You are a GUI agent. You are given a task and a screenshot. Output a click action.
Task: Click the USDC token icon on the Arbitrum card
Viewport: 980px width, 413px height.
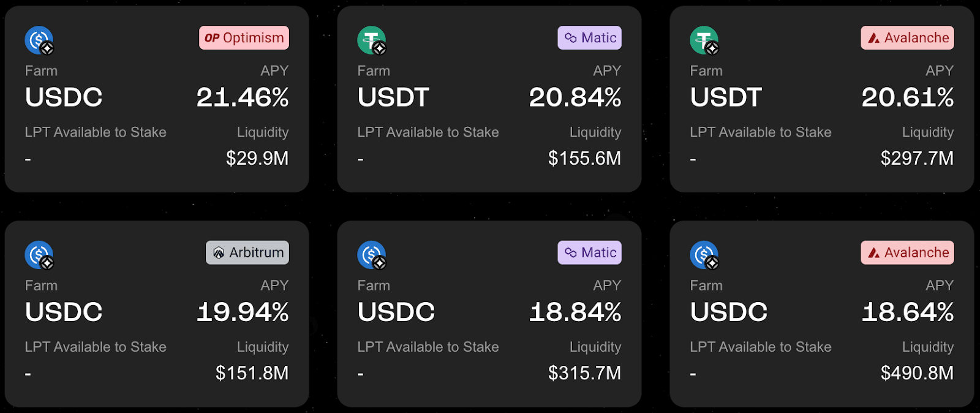point(39,255)
